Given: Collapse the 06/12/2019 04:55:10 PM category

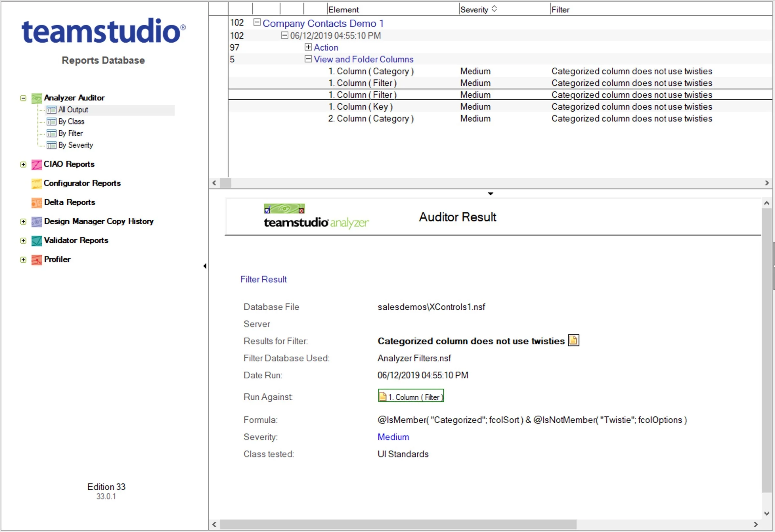Looking at the screenshot, I should [284, 35].
